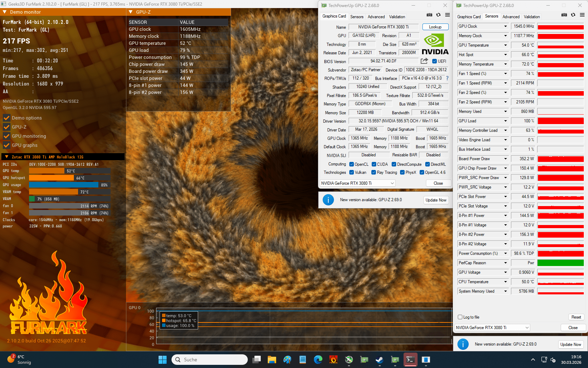This screenshot has height=368, width=588.
Task: Open the GPU Voltage sensor dropdown
Action: click(505, 272)
